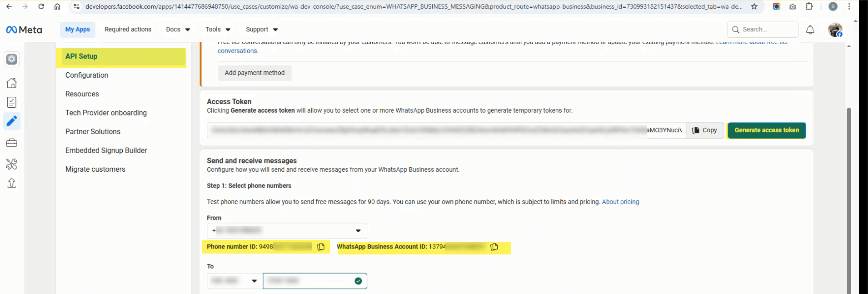
Task: Click the To phone number input
Action: pyautogui.click(x=315, y=281)
